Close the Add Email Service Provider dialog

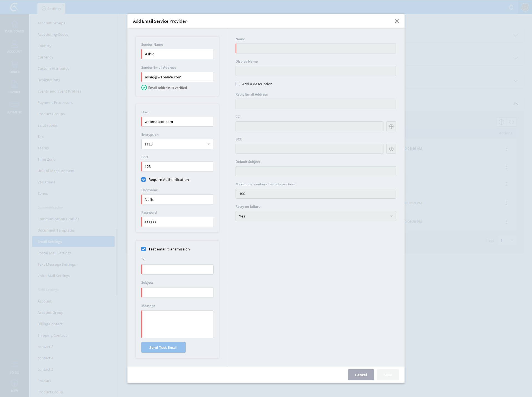point(397,21)
